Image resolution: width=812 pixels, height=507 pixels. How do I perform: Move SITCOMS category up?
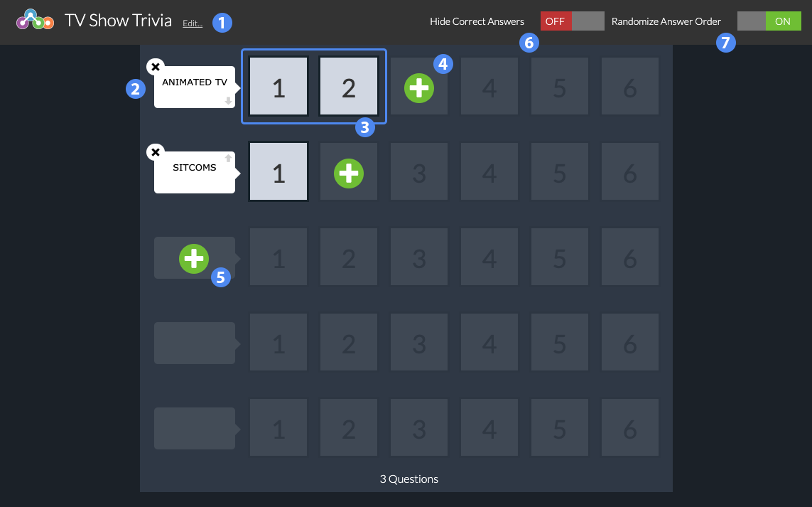[228, 158]
